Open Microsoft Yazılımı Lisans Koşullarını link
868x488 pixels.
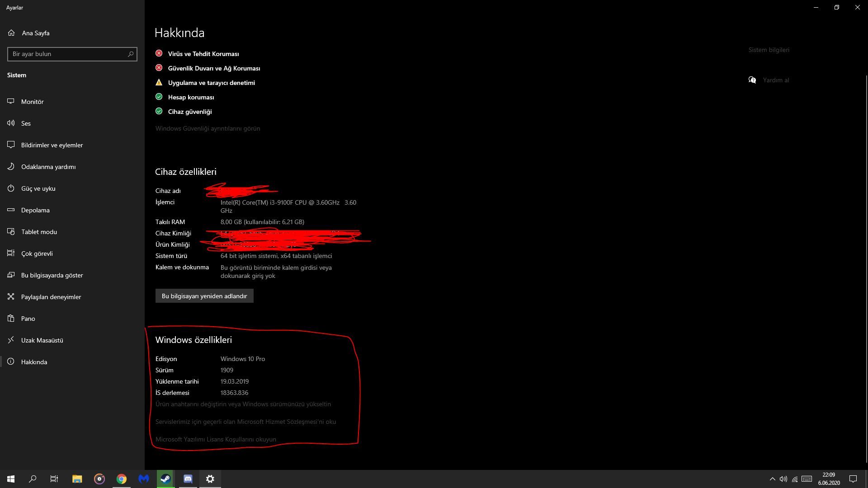point(216,440)
